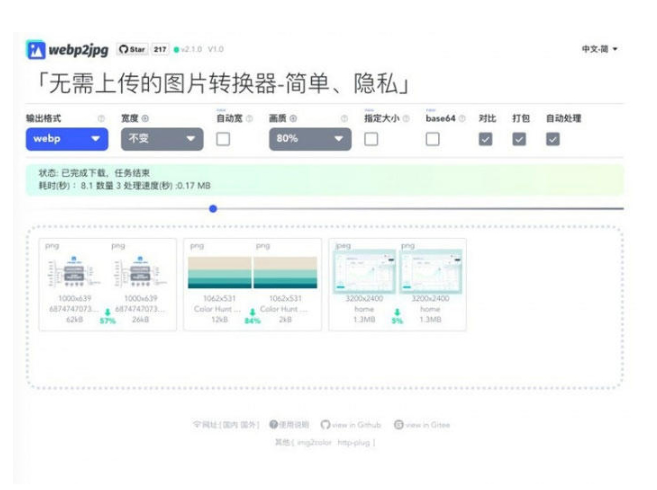Viewport: 657px width, 490px height.
Task: Disable the 自动处理 checkbox
Action: coord(552,139)
